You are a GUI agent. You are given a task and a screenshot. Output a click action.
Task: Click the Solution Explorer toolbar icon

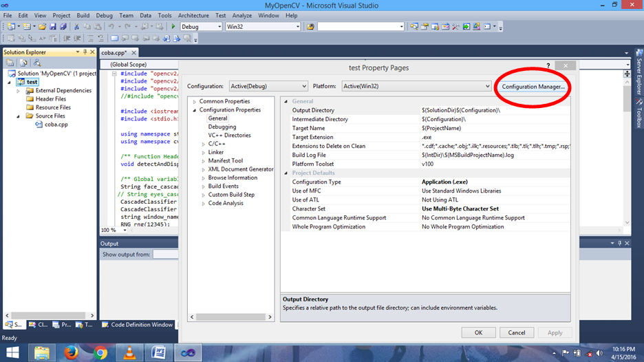click(414, 27)
